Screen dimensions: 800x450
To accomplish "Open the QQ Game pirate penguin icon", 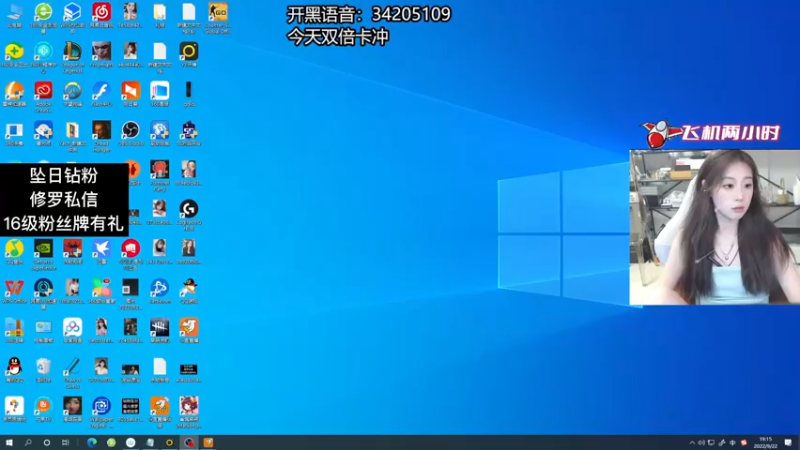I will [x=189, y=288].
